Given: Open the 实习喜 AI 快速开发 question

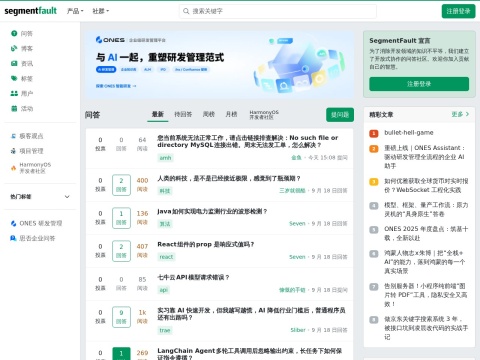Looking at the screenshot, I should (x=251, y=314).
